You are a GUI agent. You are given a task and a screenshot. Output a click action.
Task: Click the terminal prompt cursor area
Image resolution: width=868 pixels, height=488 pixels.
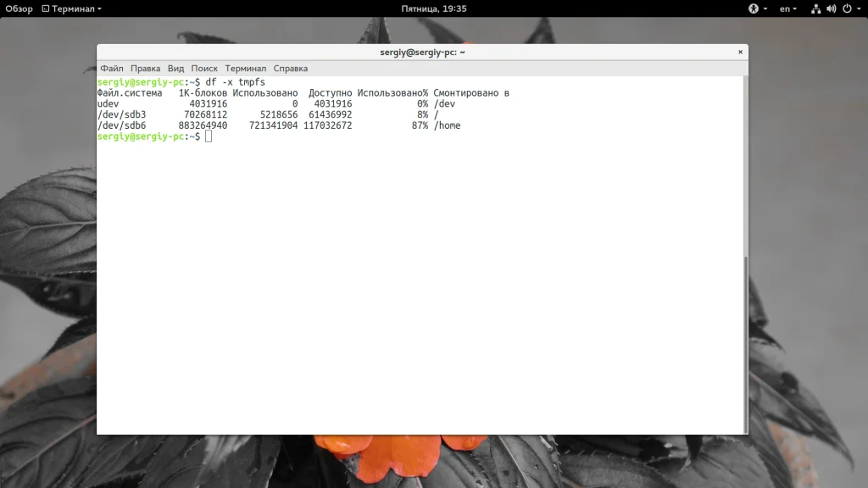(x=209, y=136)
